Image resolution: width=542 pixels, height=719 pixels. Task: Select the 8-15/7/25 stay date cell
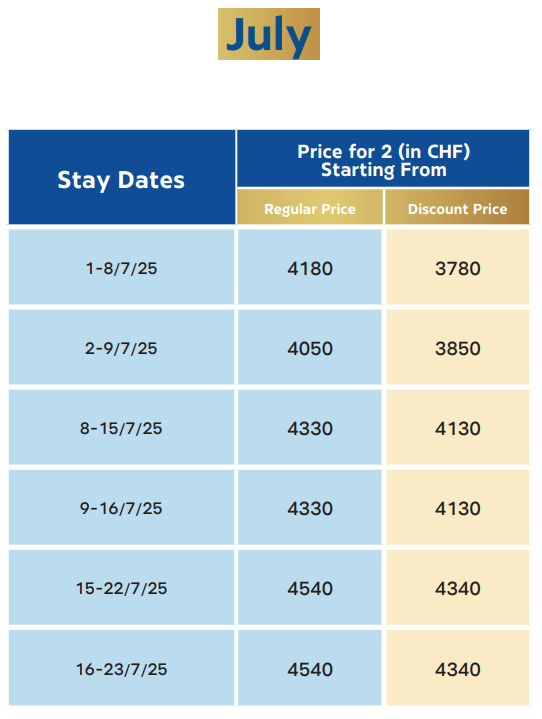pyautogui.click(x=122, y=427)
